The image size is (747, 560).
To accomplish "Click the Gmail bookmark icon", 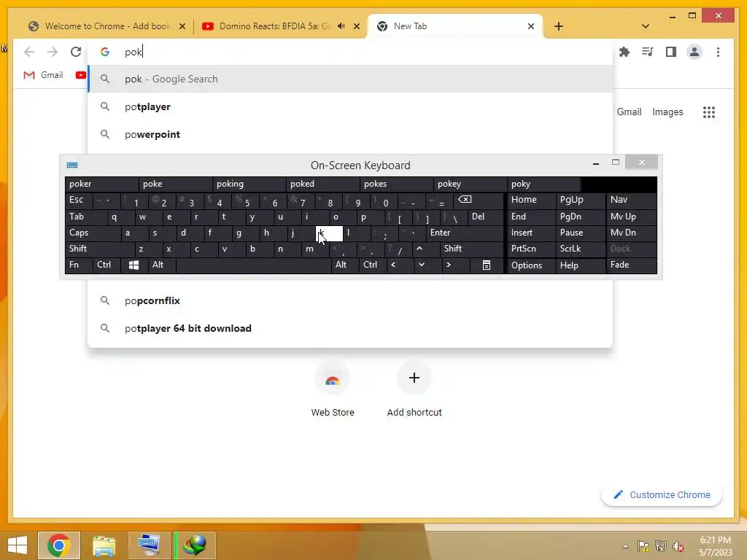I will pyautogui.click(x=29, y=75).
